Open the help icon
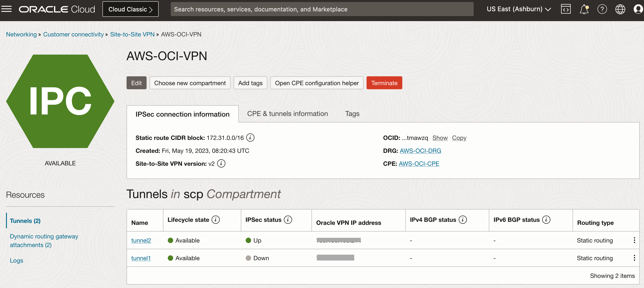 tap(602, 9)
